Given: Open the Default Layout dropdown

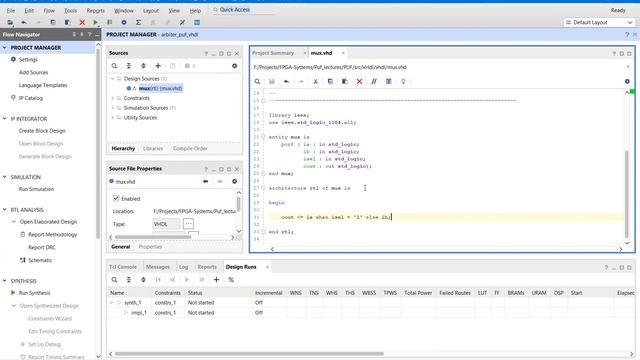Looking at the screenshot, I should [599, 22].
